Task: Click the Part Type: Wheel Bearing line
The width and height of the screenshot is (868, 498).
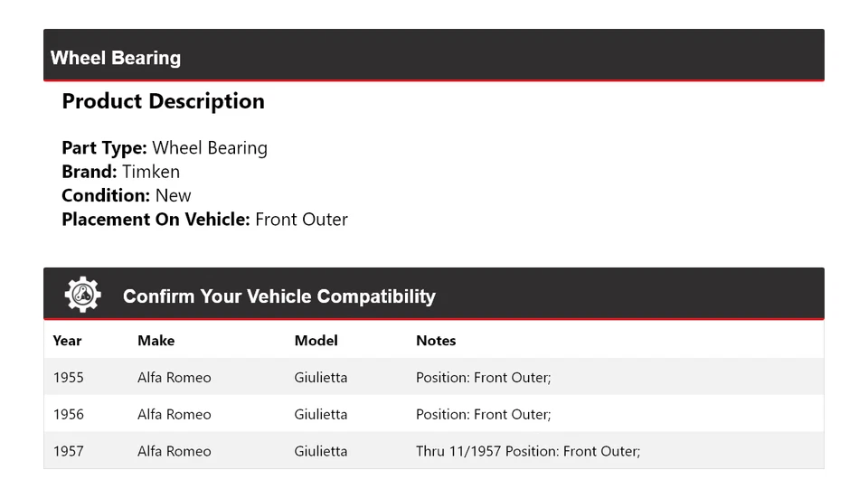Action: [165, 148]
